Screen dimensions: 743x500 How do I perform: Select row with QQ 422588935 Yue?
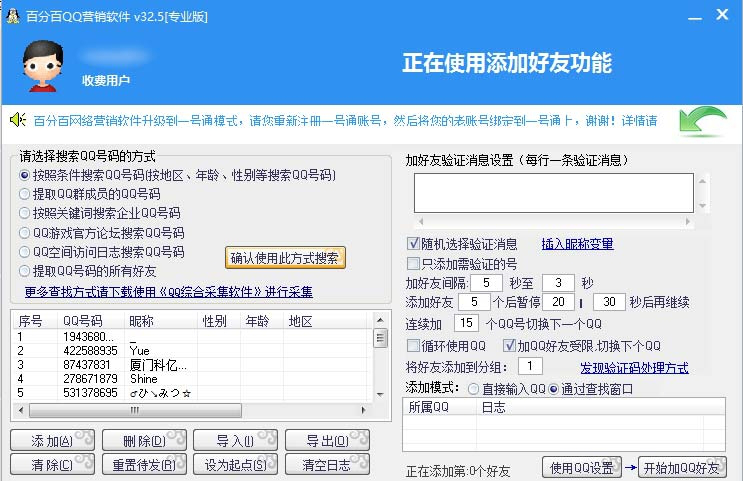[x=192, y=351]
